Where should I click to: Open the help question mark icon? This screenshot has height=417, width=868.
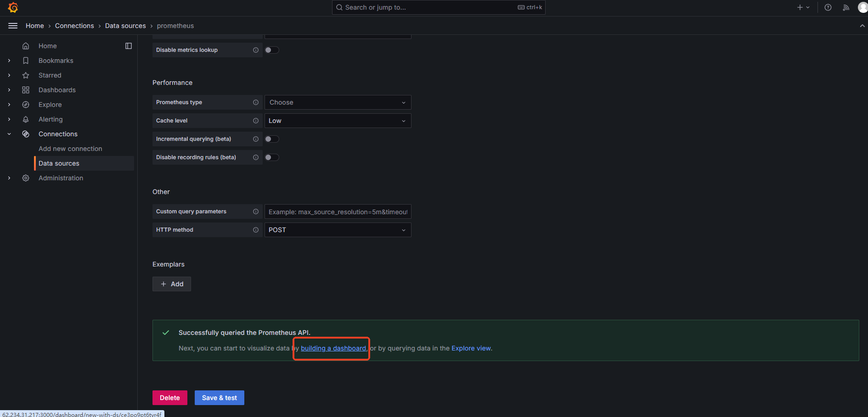coord(828,7)
